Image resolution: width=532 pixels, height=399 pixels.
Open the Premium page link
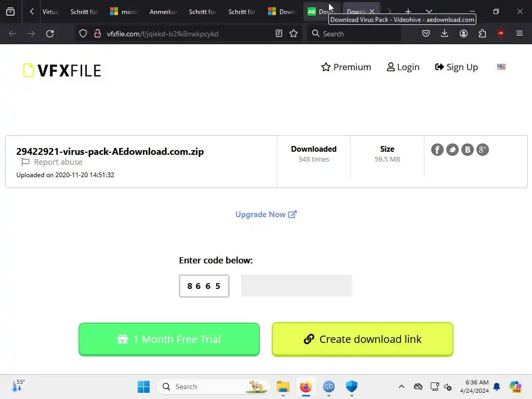point(346,67)
